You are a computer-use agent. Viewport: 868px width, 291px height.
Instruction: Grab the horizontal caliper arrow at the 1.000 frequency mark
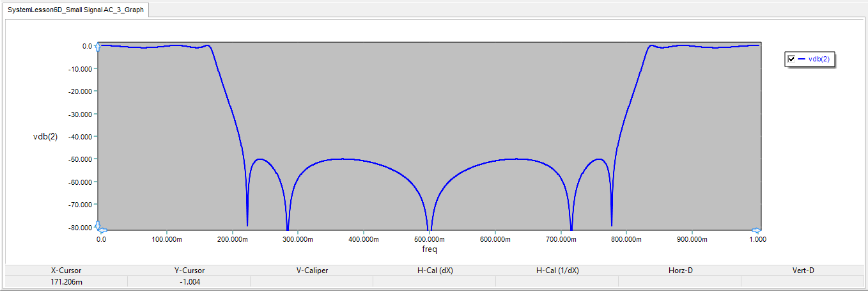[x=756, y=230]
